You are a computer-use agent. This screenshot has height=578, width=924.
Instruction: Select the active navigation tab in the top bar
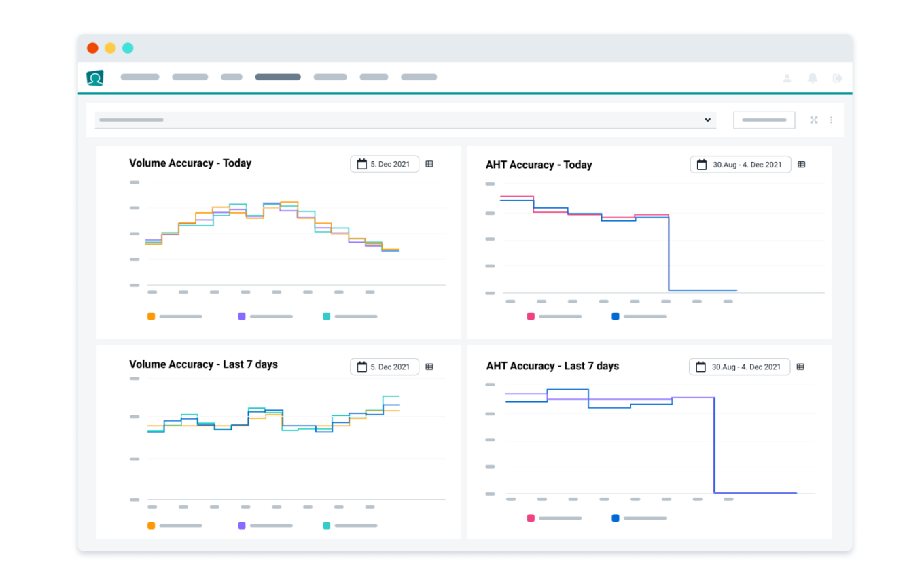point(277,77)
